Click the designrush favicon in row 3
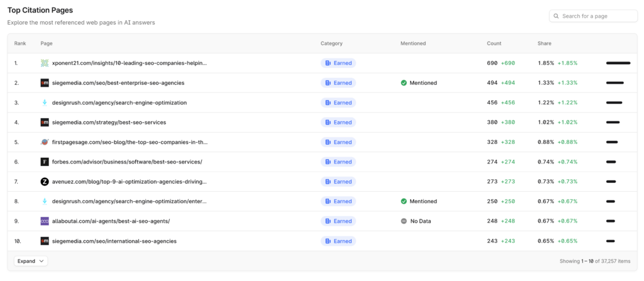 point(45,102)
